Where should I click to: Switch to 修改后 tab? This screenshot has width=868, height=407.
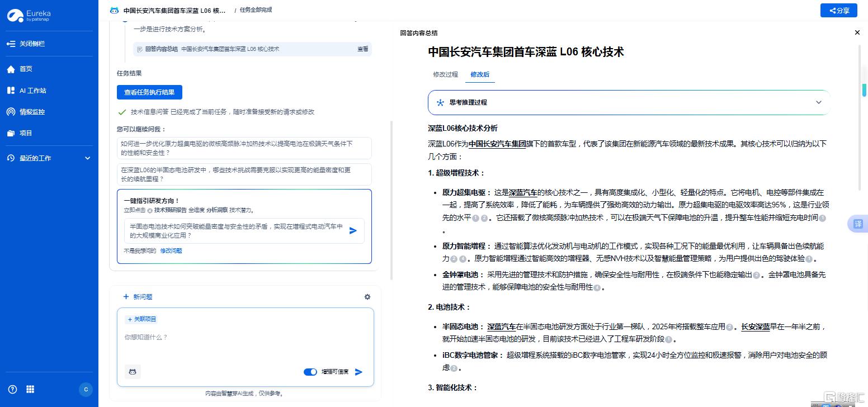click(x=480, y=74)
